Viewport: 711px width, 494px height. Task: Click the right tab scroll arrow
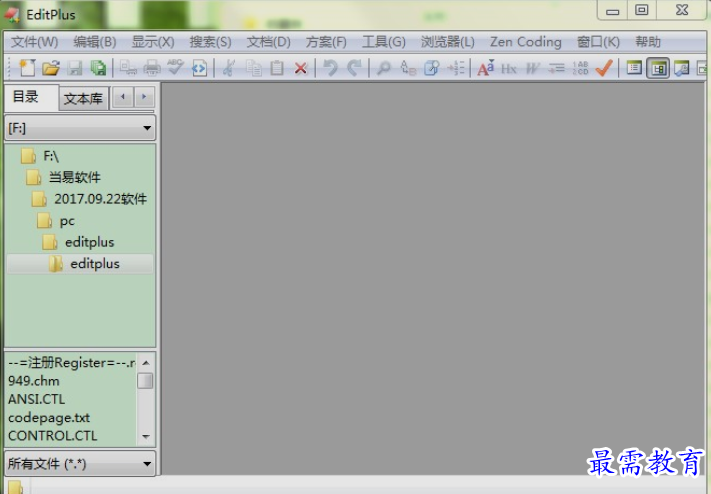[144, 97]
